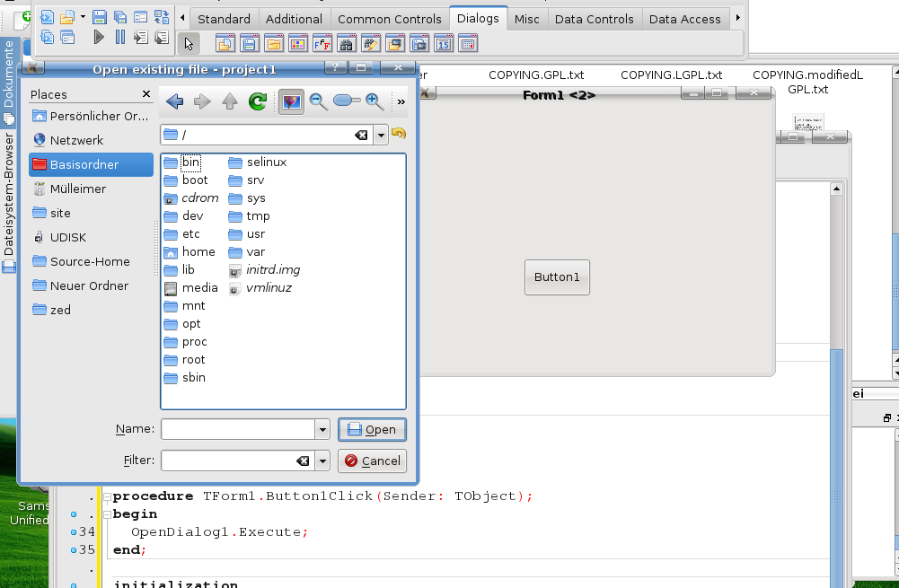
Task: Click the Run (play) icon in IDE toolbar
Action: point(100,37)
